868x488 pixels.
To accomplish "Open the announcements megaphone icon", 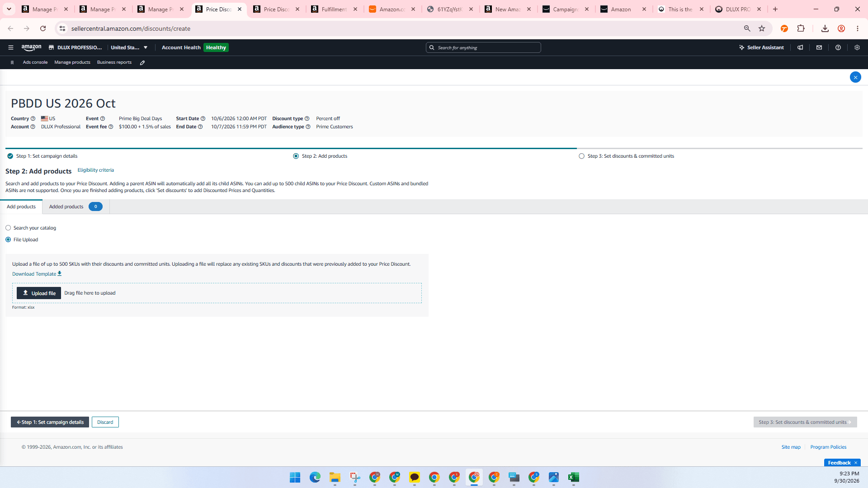I will click(x=800, y=47).
